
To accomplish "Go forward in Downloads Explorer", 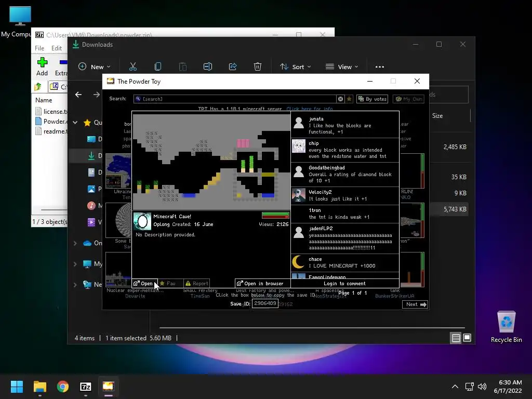I will (x=97, y=95).
